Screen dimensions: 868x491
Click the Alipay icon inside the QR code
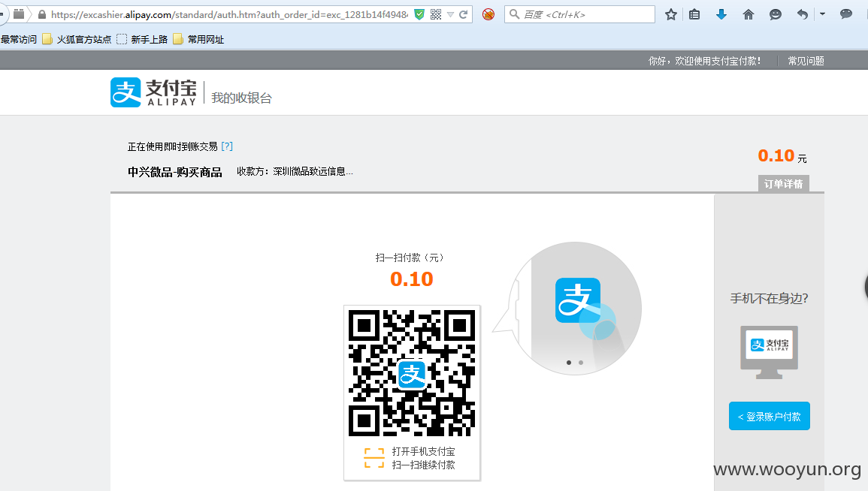[x=412, y=375]
